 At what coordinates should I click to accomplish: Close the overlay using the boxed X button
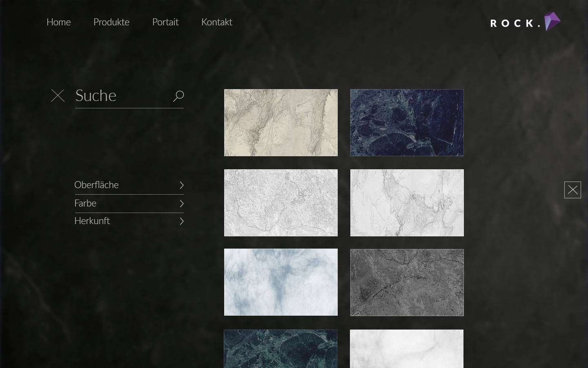[572, 190]
